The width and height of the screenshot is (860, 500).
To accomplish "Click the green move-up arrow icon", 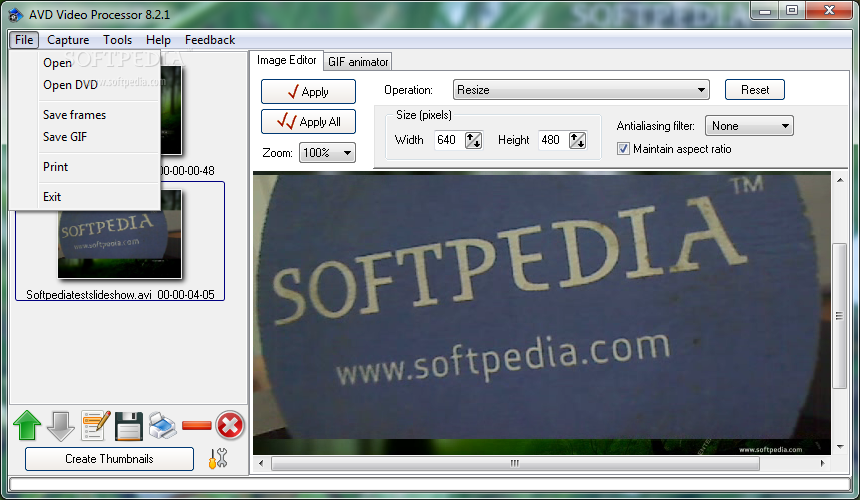I will point(27,425).
